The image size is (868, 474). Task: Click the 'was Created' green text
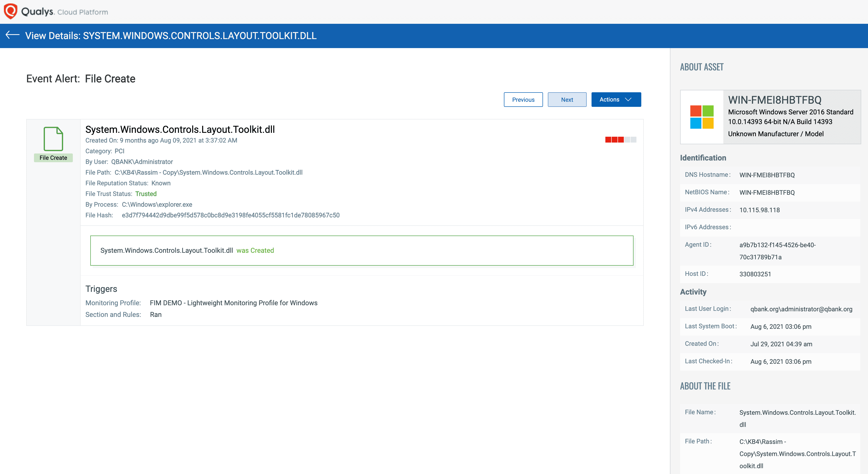(255, 251)
